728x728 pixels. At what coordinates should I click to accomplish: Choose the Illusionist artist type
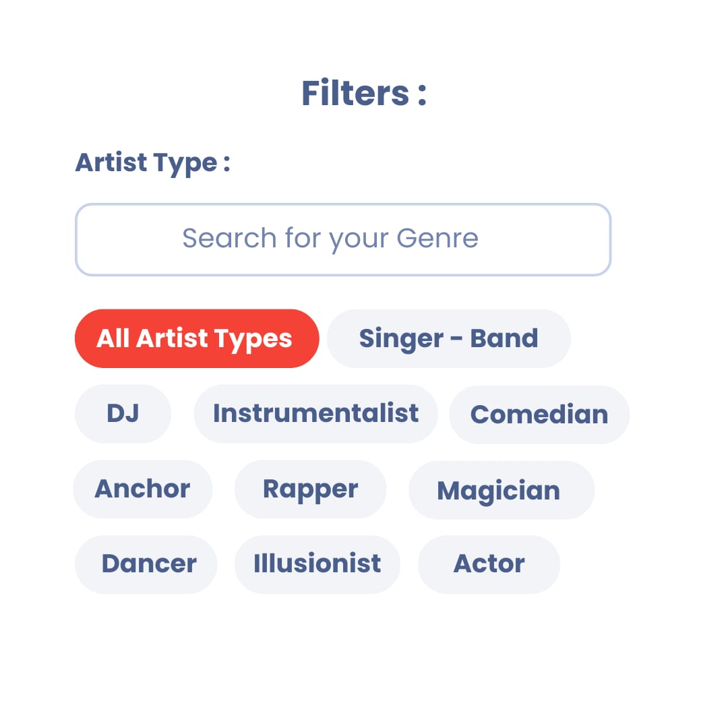tap(317, 564)
